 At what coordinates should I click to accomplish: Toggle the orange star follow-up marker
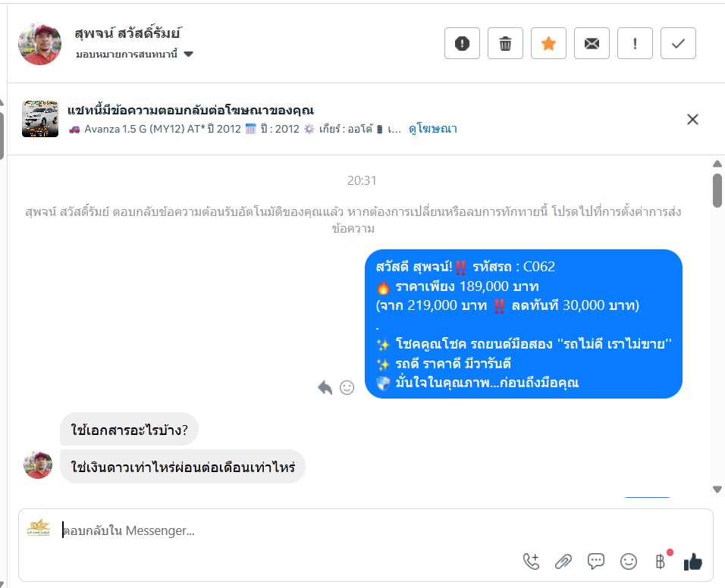(548, 43)
